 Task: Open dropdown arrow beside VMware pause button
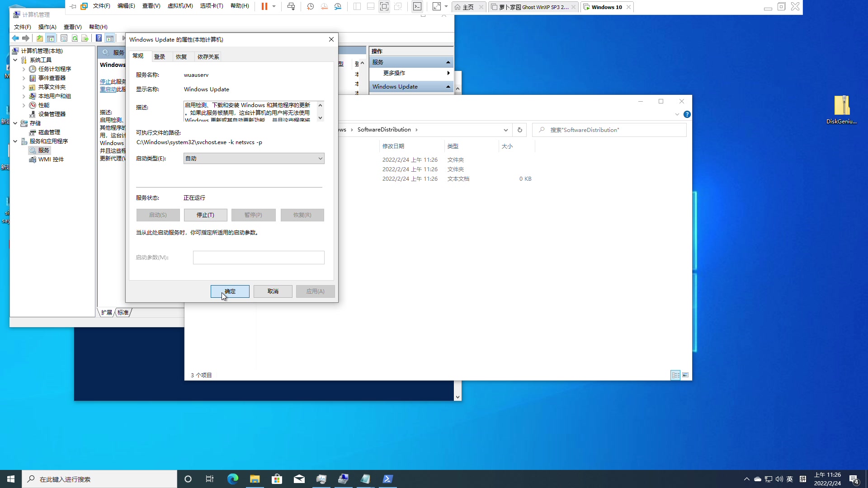pos(274,6)
